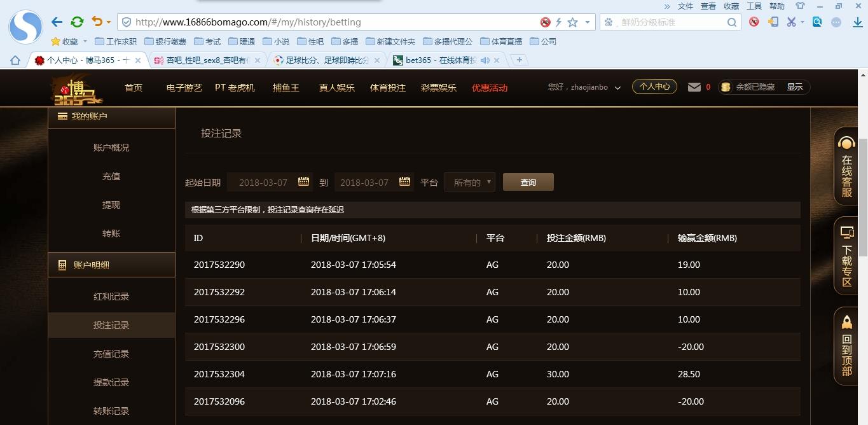Open the calendar icon of the start date
This screenshot has width=868, height=425.
click(x=304, y=181)
